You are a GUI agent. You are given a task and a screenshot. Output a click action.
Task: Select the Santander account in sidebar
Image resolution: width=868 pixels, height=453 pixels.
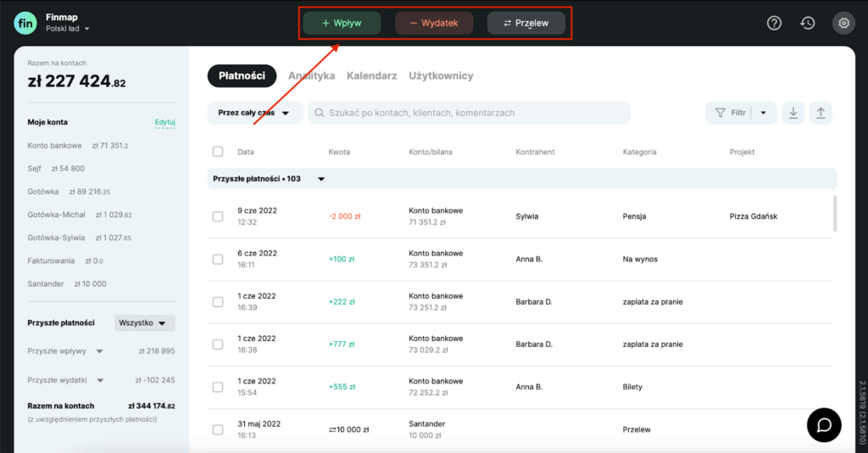66,284
